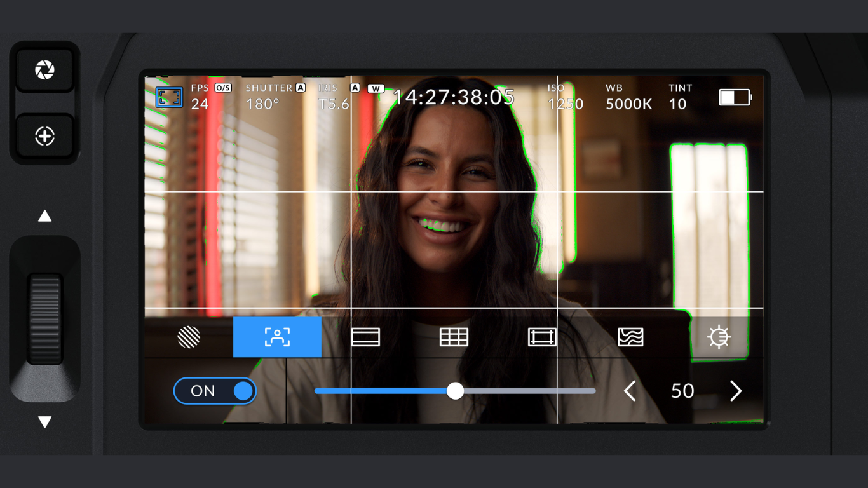Viewport: 868px width, 488px height.
Task: Tap the battery level icon
Action: (735, 97)
